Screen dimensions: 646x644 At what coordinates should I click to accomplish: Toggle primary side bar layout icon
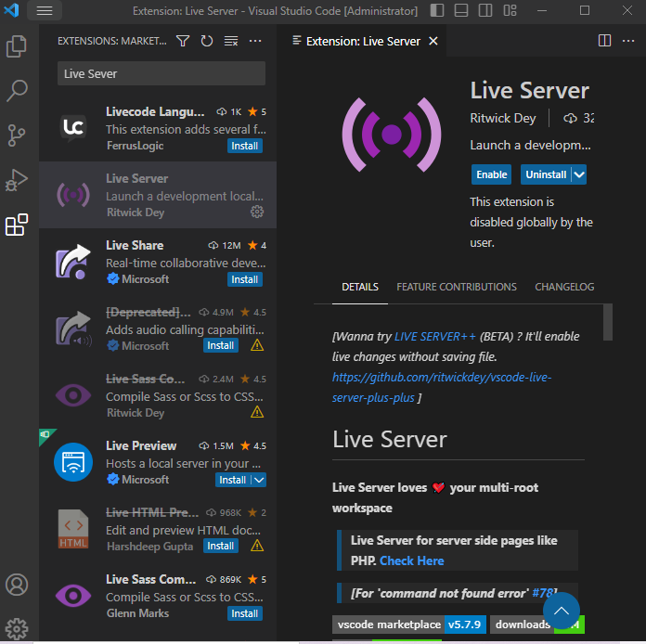pos(437,10)
